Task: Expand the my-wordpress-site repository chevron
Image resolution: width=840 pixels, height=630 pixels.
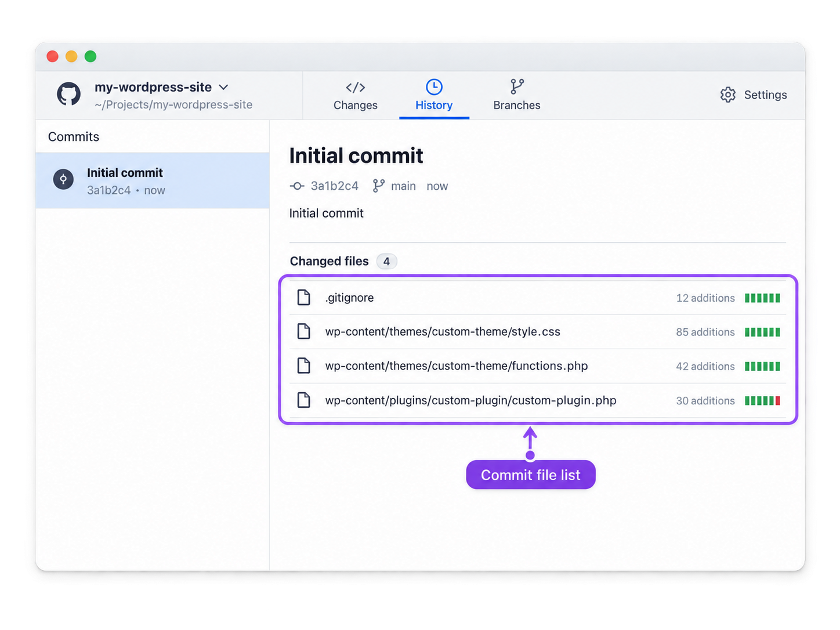Action: pyautogui.click(x=223, y=88)
